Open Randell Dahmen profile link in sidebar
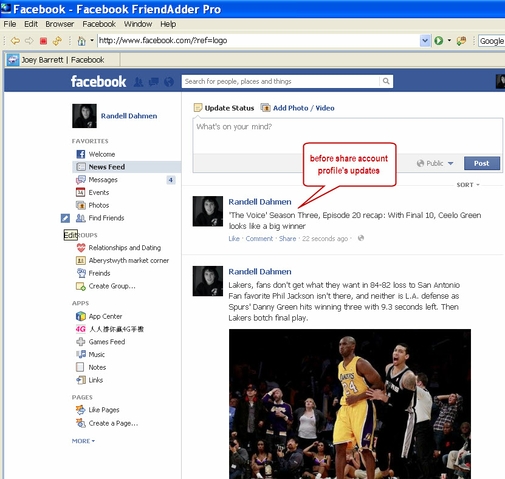 point(129,116)
